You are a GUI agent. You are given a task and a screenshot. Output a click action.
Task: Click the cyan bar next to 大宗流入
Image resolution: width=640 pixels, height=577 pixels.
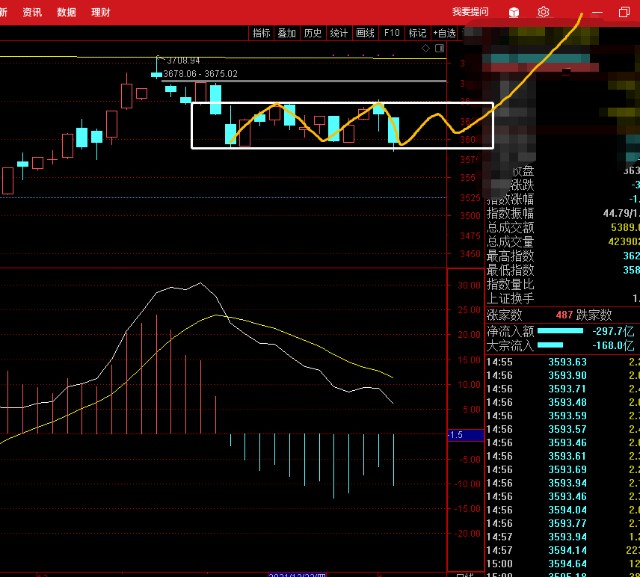(550, 345)
